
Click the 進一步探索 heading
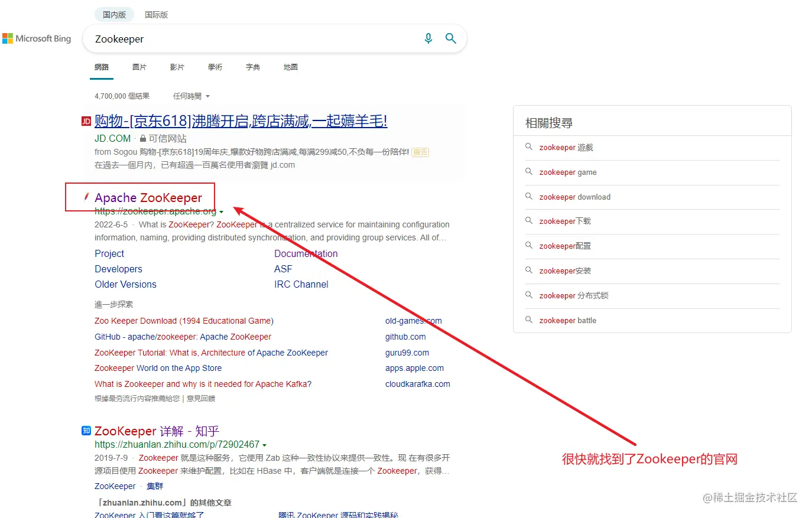coord(113,305)
